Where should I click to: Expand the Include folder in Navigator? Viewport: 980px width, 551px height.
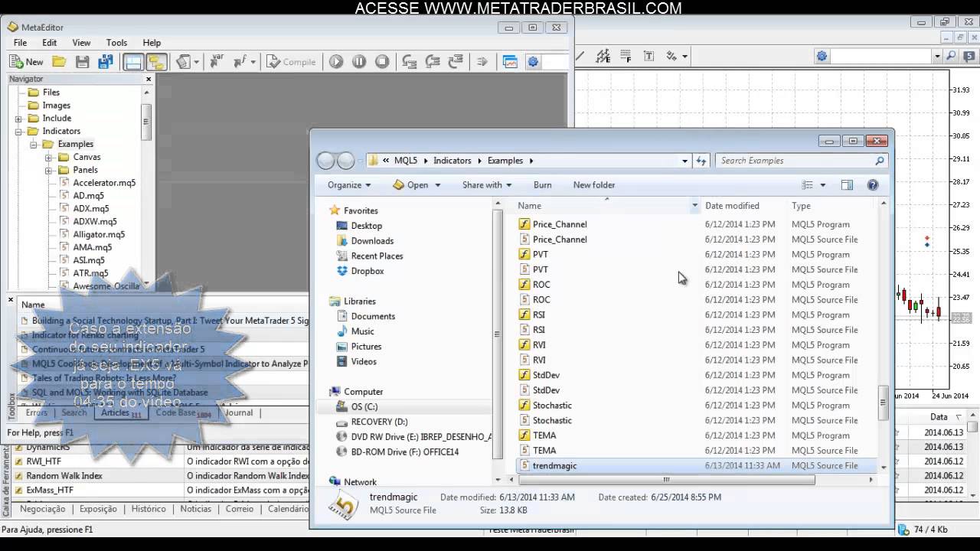18,119
